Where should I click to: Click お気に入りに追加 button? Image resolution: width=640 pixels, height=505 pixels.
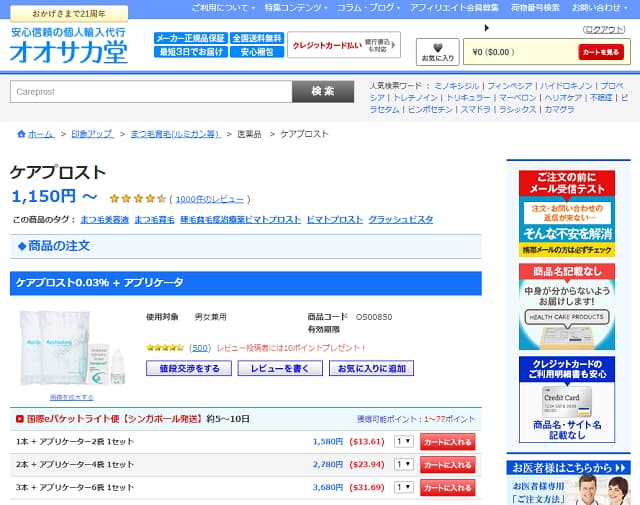tap(371, 368)
